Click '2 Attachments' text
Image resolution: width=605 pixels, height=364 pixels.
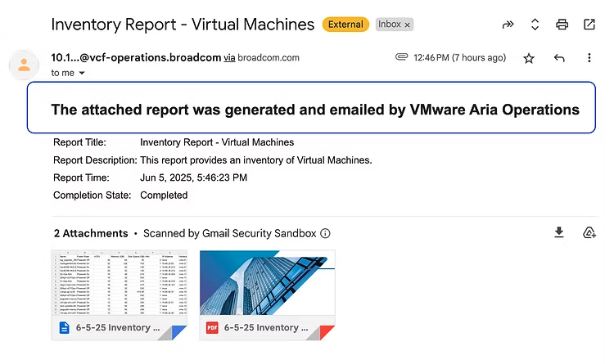click(x=91, y=233)
